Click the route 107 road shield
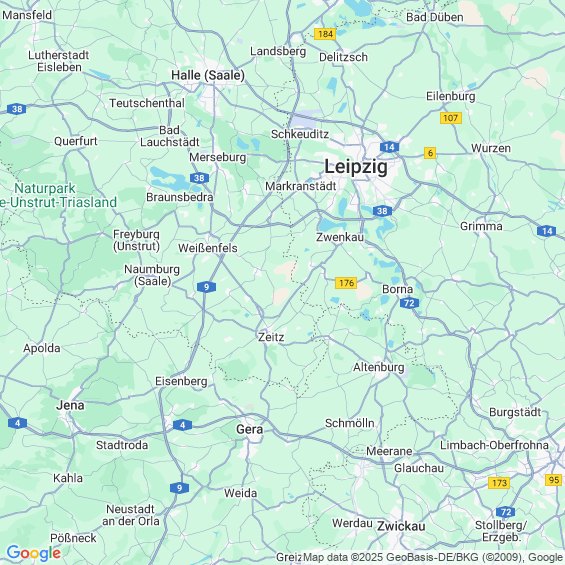 pyautogui.click(x=451, y=118)
